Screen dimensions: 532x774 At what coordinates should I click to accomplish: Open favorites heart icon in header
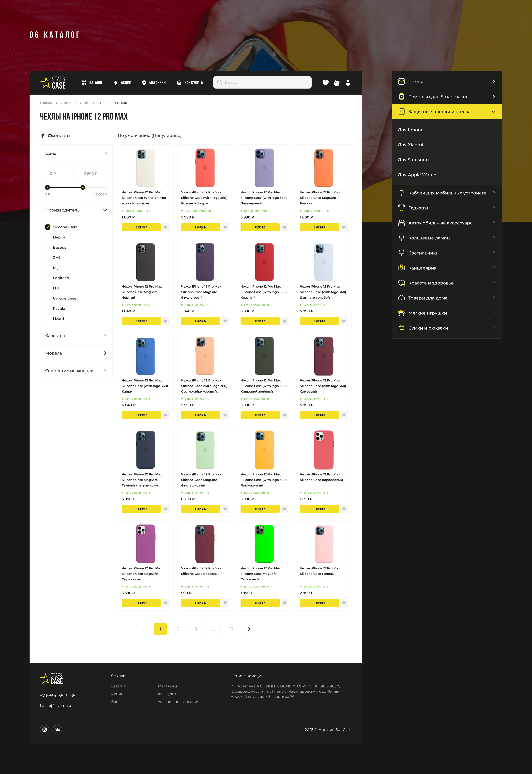(326, 83)
